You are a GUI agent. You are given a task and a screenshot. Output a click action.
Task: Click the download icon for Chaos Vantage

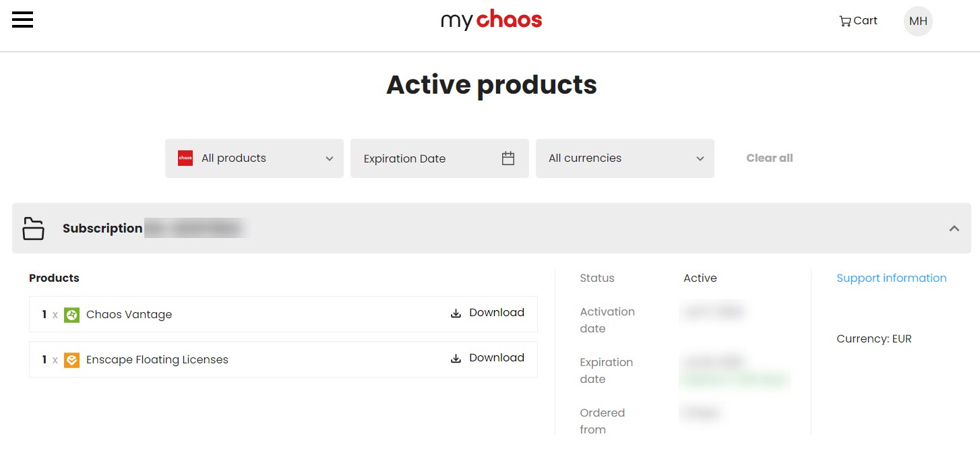point(456,313)
